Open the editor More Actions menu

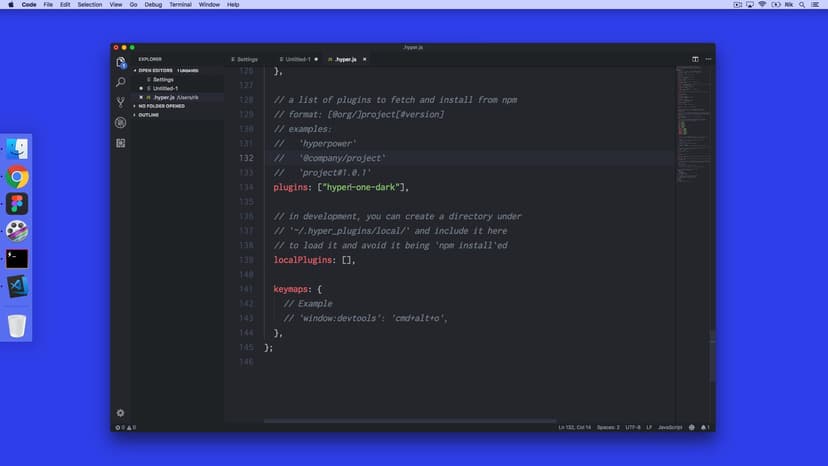(707, 59)
